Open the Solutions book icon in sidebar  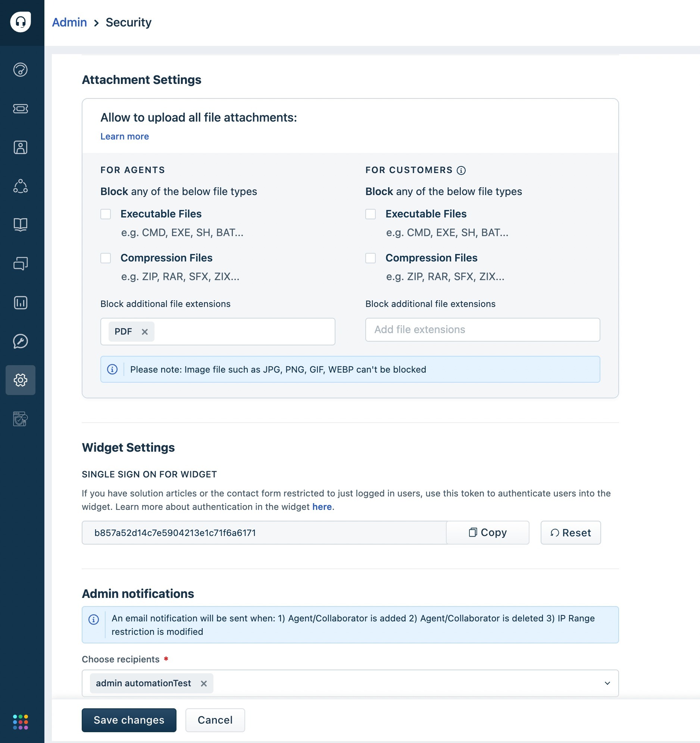[x=21, y=225]
